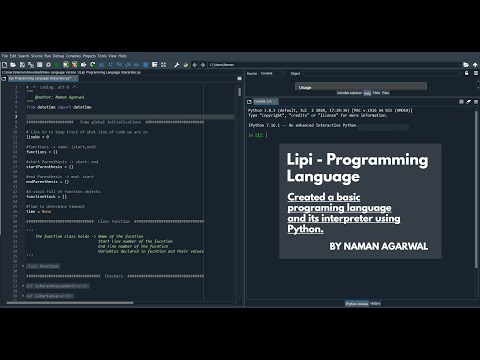
Task: Click the file list icon after Save all
Action: click(40, 65)
